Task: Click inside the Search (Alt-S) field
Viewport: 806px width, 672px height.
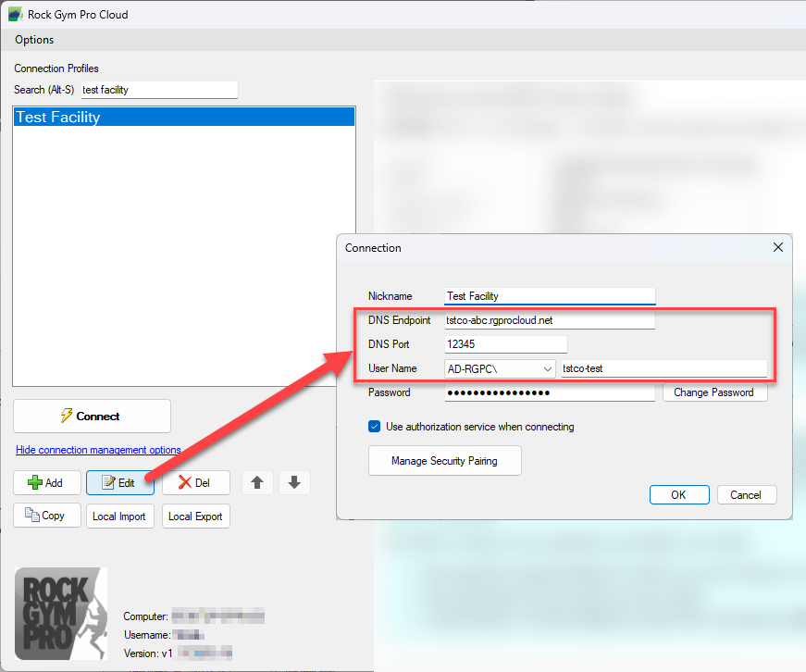Action: pos(158,90)
